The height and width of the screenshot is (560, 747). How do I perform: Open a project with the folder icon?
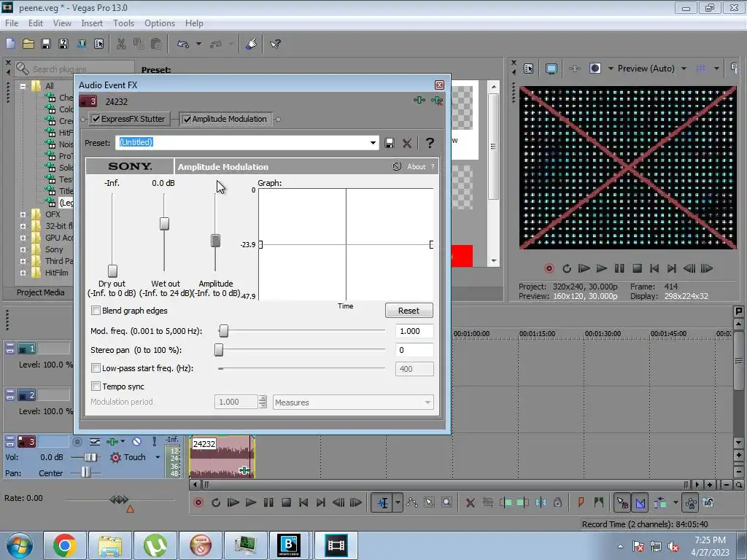point(28,44)
